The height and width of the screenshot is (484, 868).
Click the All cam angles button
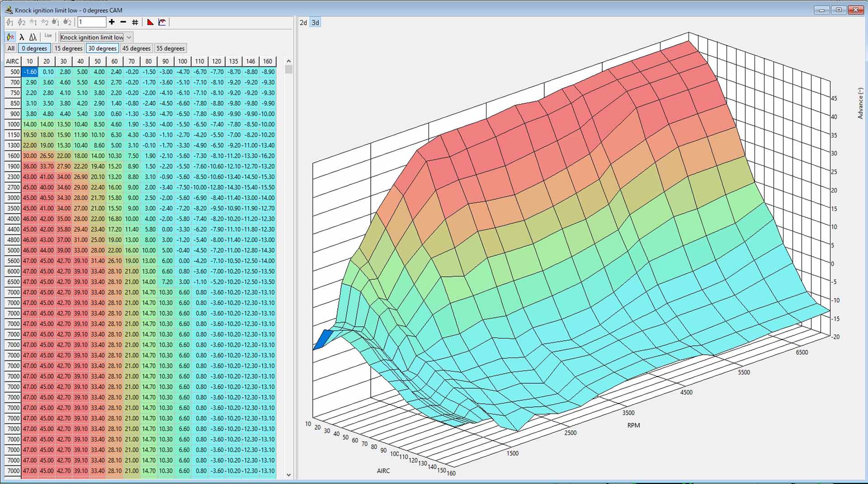pyautogui.click(x=11, y=48)
